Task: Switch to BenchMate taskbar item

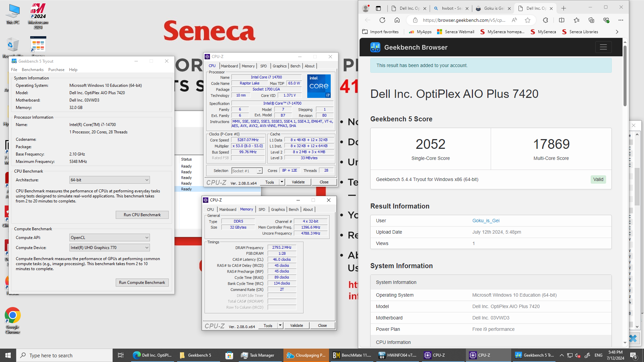Action: click(352, 355)
